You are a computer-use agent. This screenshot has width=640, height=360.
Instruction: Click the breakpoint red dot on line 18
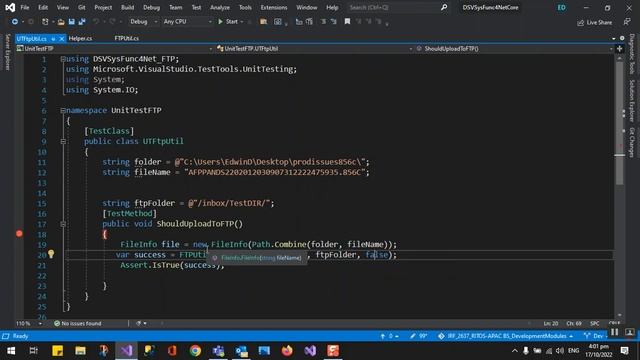coord(19,233)
